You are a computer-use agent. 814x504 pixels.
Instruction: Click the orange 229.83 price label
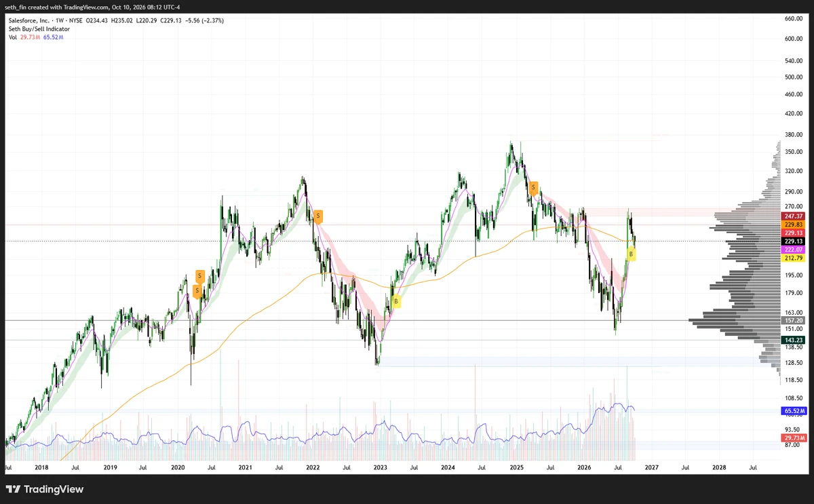click(794, 224)
